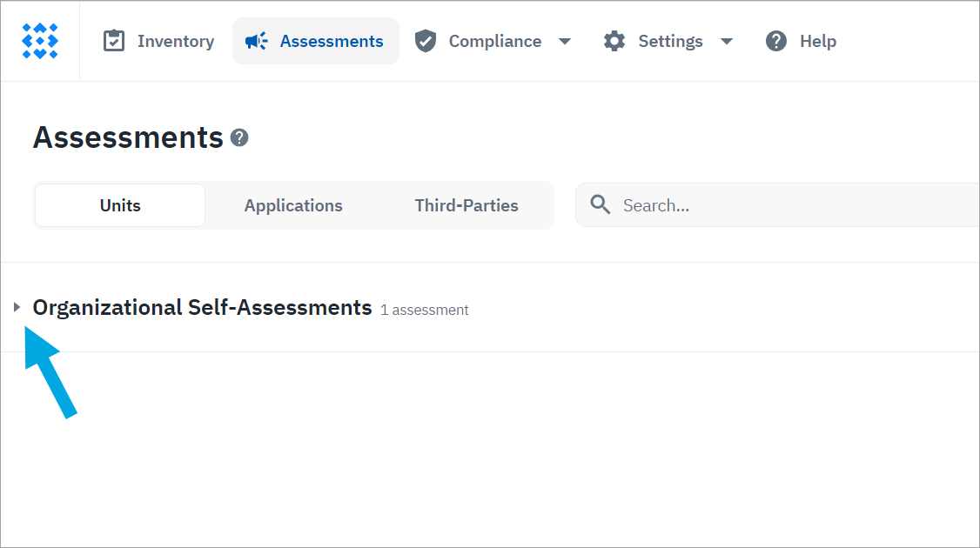Open the Help menu item
The width and height of the screenshot is (980, 548).
tap(817, 41)
